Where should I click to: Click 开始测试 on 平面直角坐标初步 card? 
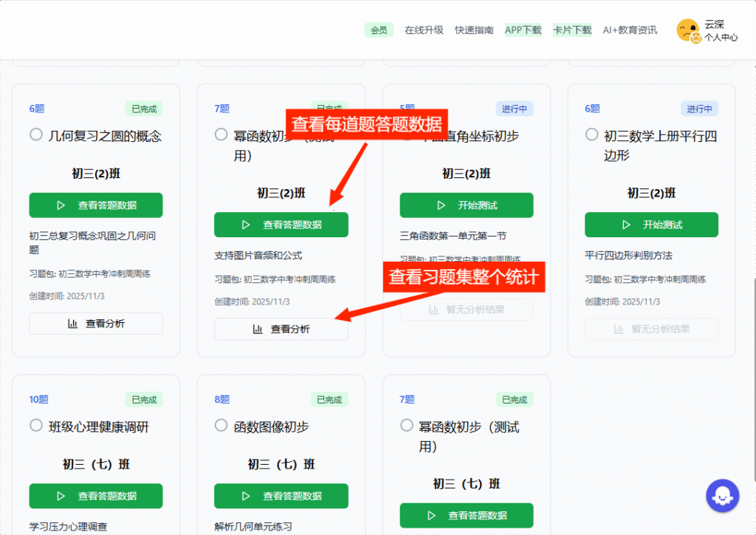click(466, 205)
